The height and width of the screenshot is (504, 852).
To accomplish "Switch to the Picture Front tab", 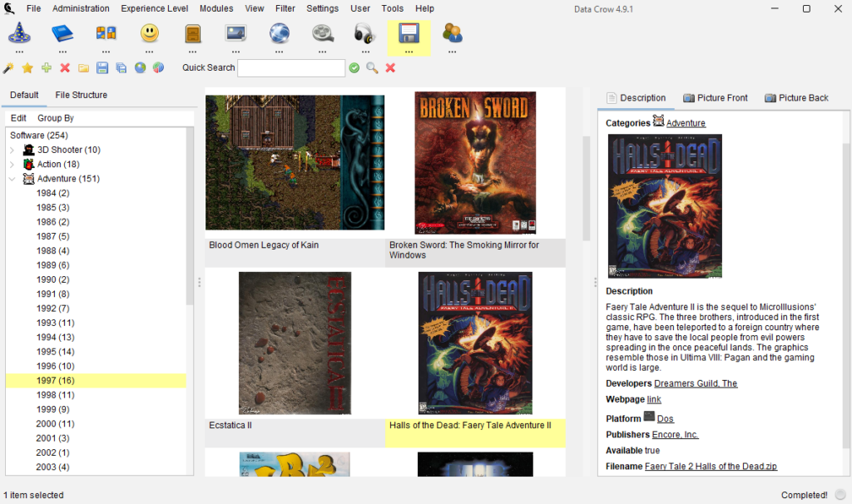I will click(x=715, y=98).
